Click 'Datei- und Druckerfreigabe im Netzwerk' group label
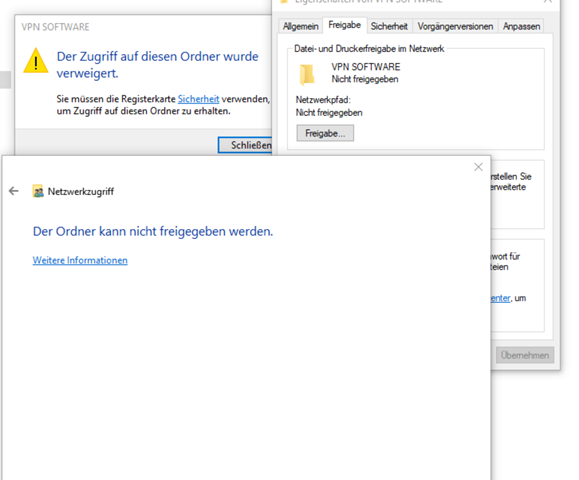The width and height of the screenshot is (579, 480). coord(369,49)
